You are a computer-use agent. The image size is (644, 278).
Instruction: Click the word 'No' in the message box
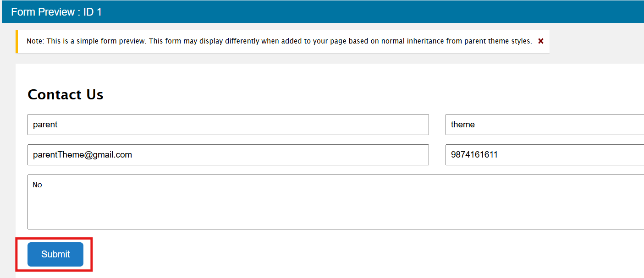(37, 185)
